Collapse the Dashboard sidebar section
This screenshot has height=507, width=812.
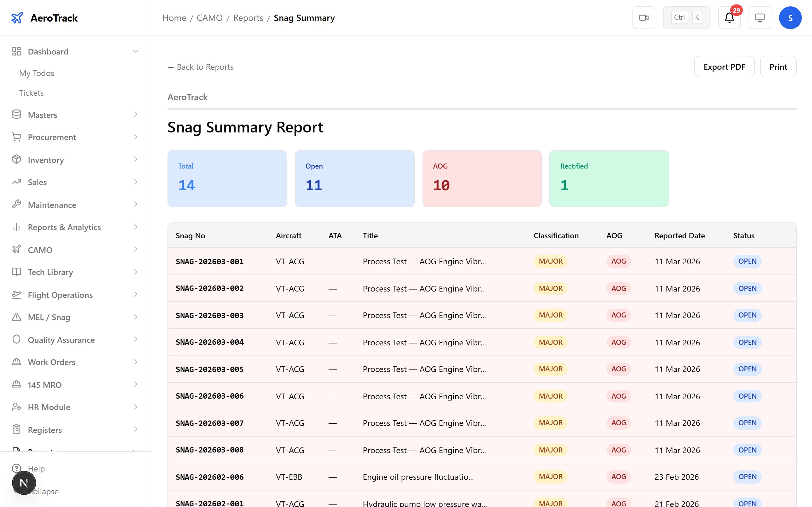coord(135,51)
